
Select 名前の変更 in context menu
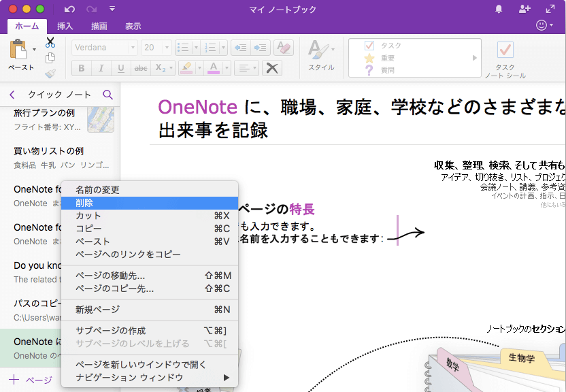150,190
